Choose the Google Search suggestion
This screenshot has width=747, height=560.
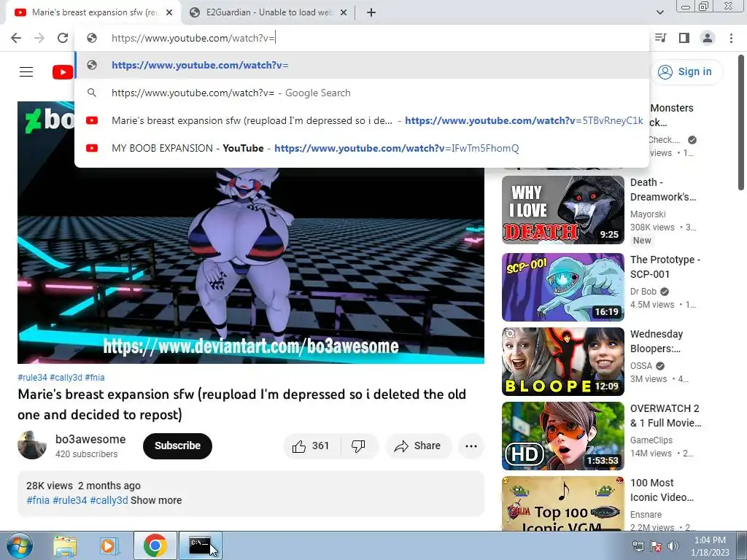pos(362,93)
